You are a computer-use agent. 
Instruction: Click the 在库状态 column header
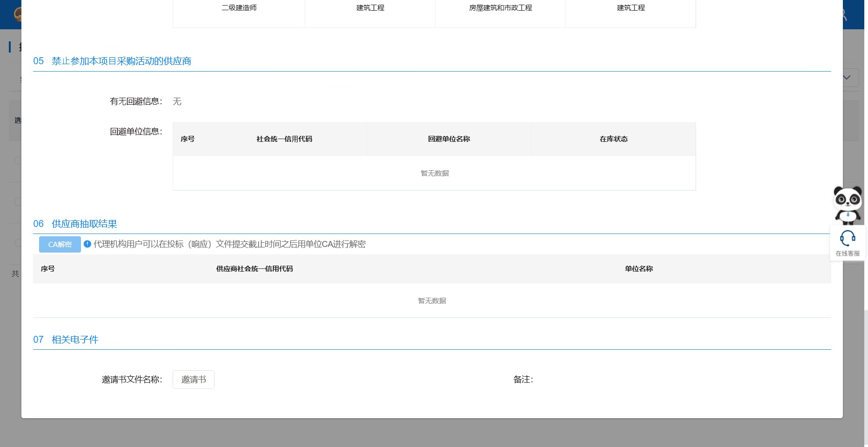613,139
